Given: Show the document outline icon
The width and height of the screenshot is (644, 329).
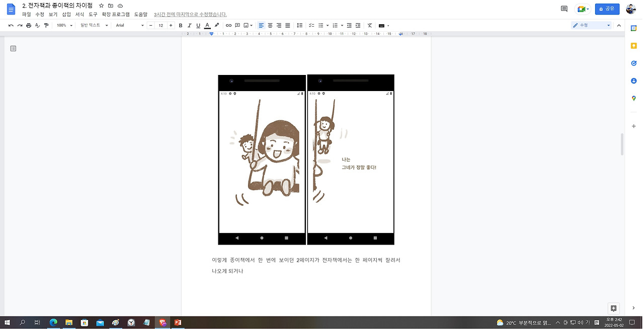Looking at the screenshot, I should [x=13, y=48].
